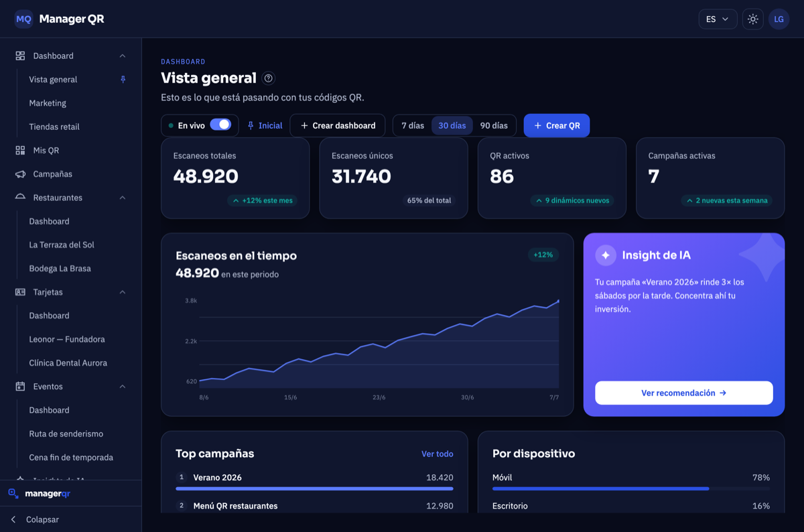Click the Campañas megaphone icon
Screen dimensions: 804x532
(x=20, y=174)
